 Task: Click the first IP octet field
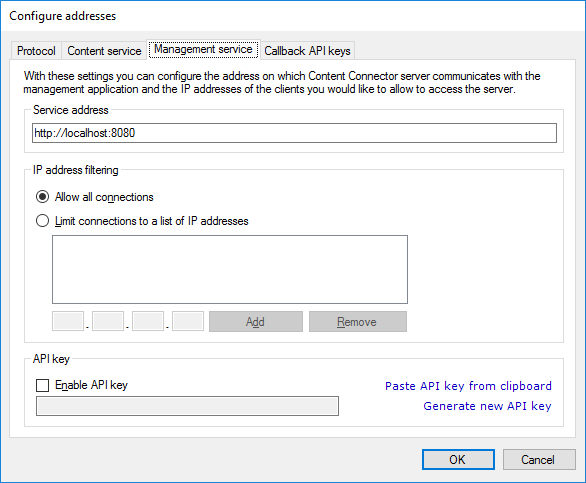pyautogui.click(x=68, y=321)
